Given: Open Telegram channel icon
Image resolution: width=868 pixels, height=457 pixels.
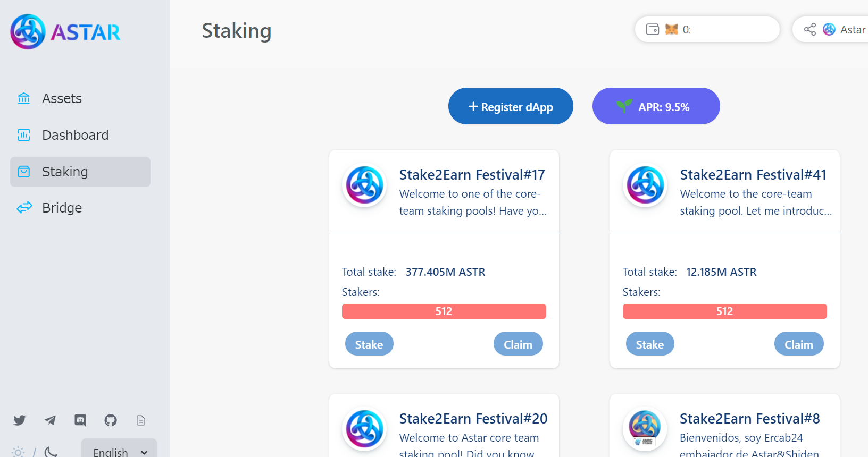Looking at the screenshot, I should (50, 420).
